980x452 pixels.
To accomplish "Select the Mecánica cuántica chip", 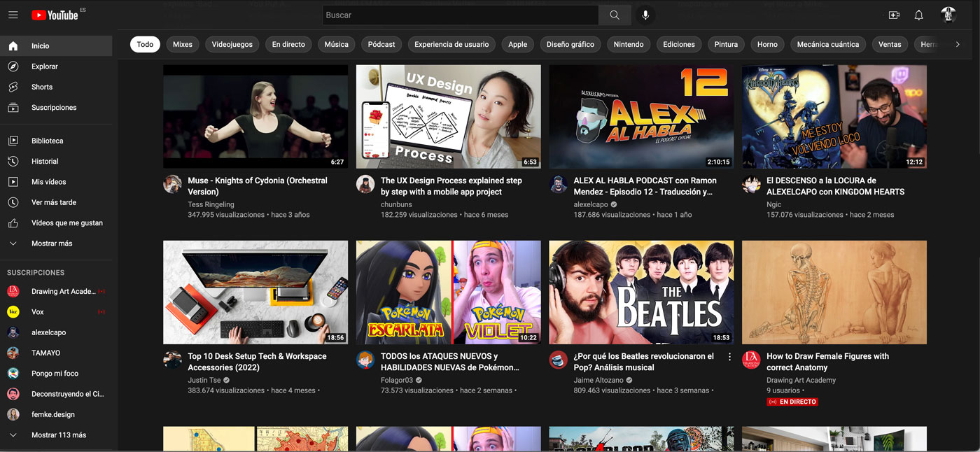I will 828,44.
